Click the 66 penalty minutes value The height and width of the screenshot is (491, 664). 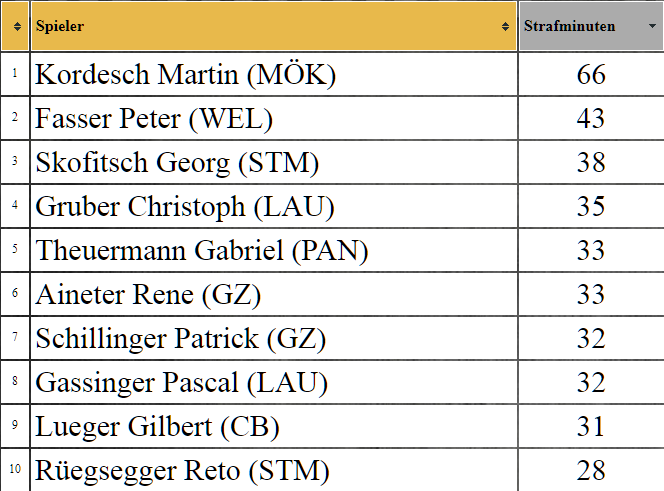point(591,75)
